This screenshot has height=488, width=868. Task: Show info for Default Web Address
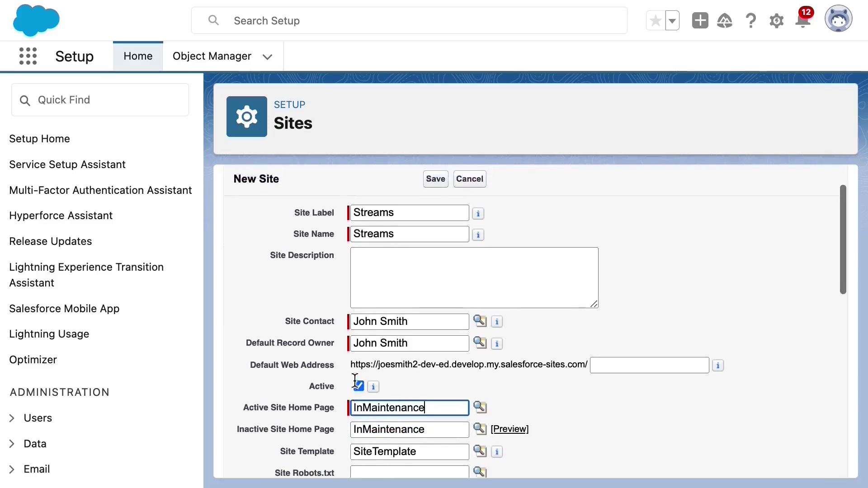tap(718, 366)
